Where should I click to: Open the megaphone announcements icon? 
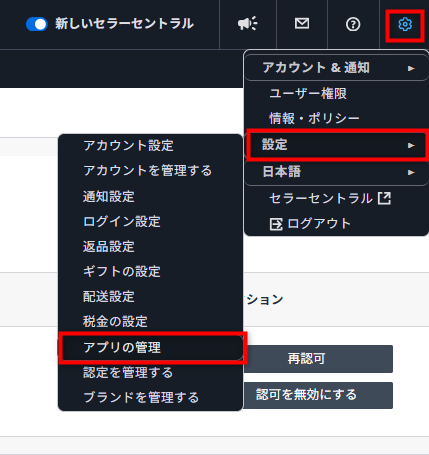[247, 24]
